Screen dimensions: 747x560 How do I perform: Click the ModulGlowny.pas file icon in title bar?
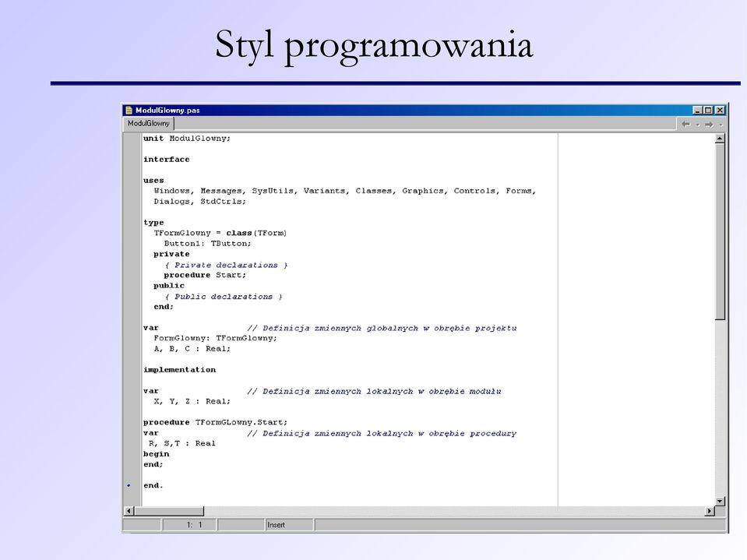[129, 110]
